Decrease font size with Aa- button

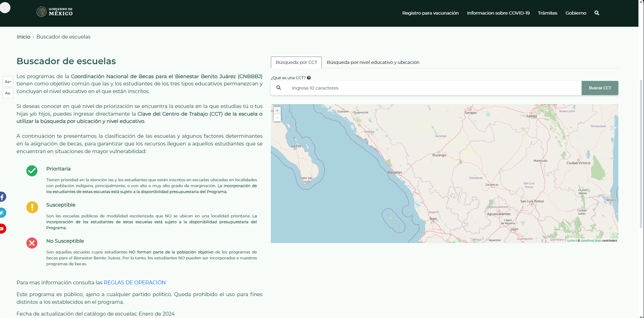pos(8,93)
